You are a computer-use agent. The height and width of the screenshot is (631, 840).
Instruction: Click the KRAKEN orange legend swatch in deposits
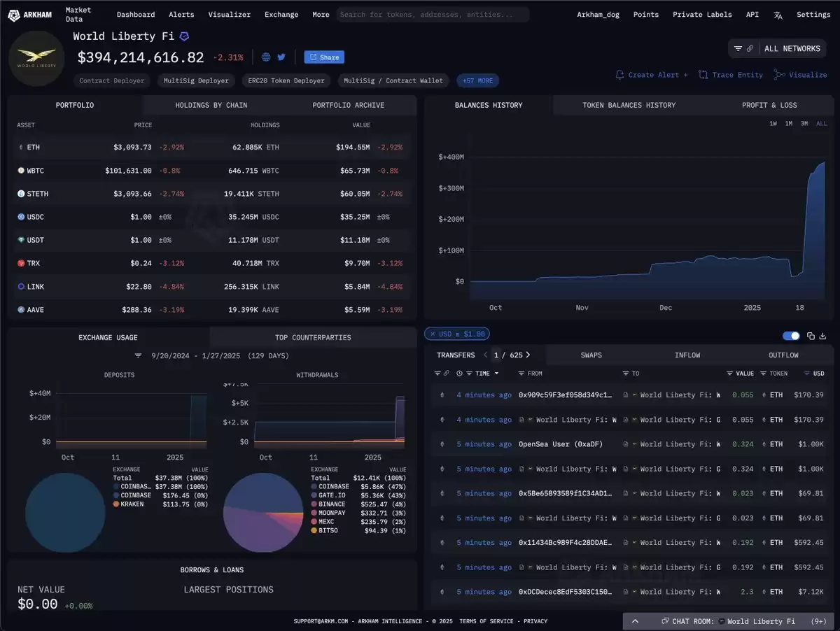point(116,504)
